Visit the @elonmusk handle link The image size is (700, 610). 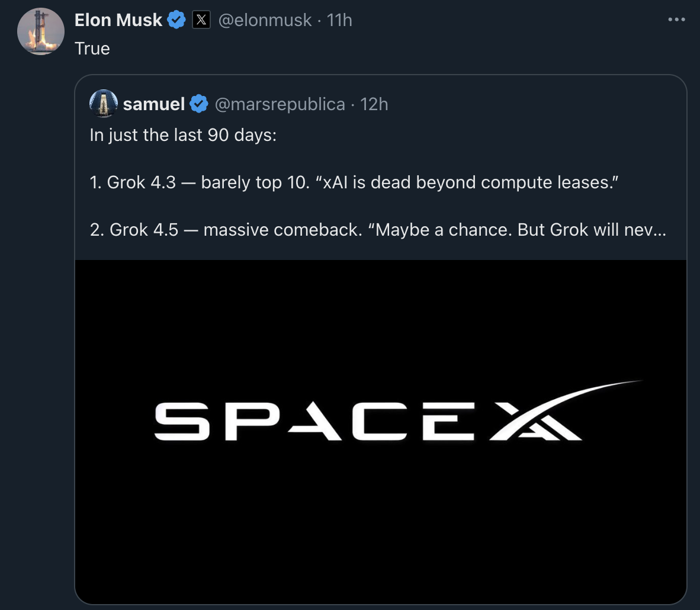click(x=265, y=20)
